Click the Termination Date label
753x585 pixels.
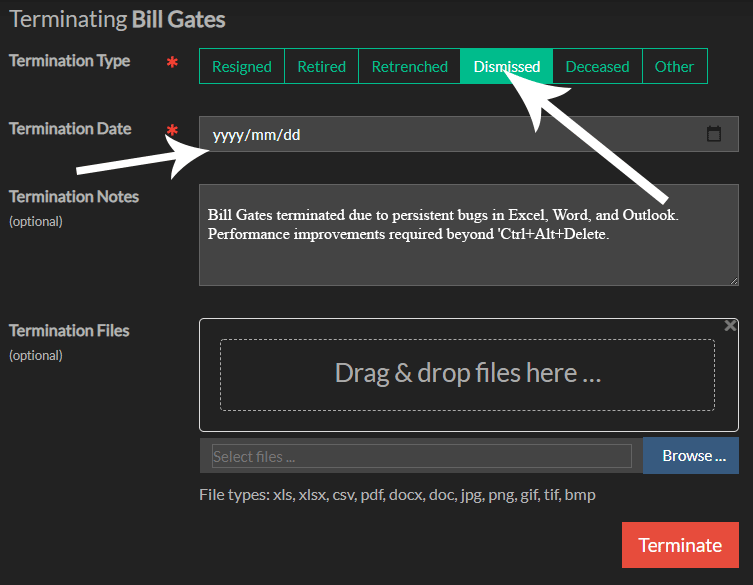click(x=70, y=129)
